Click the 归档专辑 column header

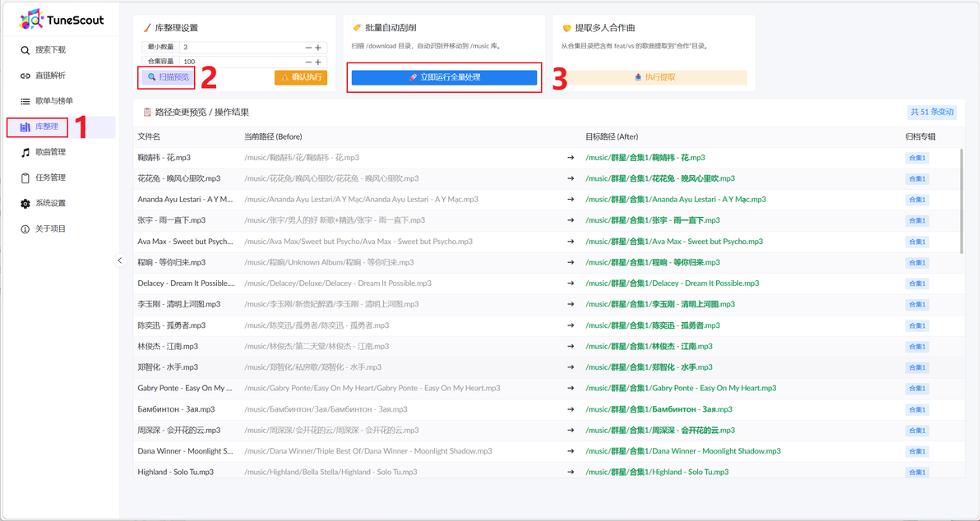click(x=920, y=136)
